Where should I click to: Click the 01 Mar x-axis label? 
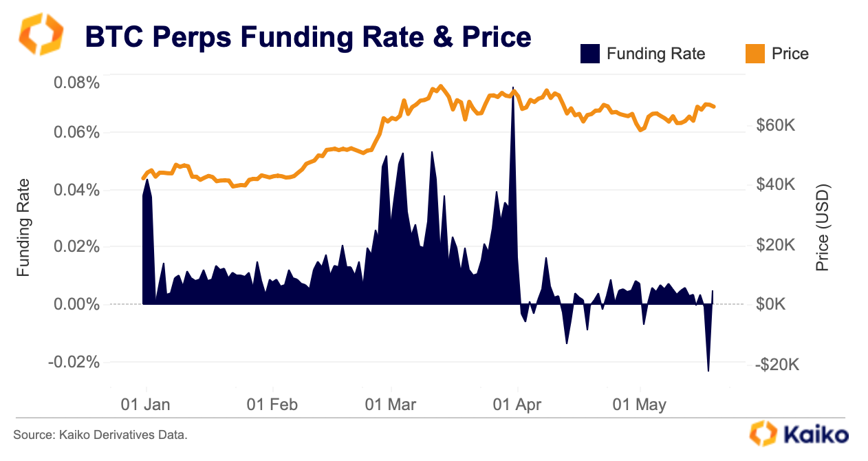coord(391,405)
